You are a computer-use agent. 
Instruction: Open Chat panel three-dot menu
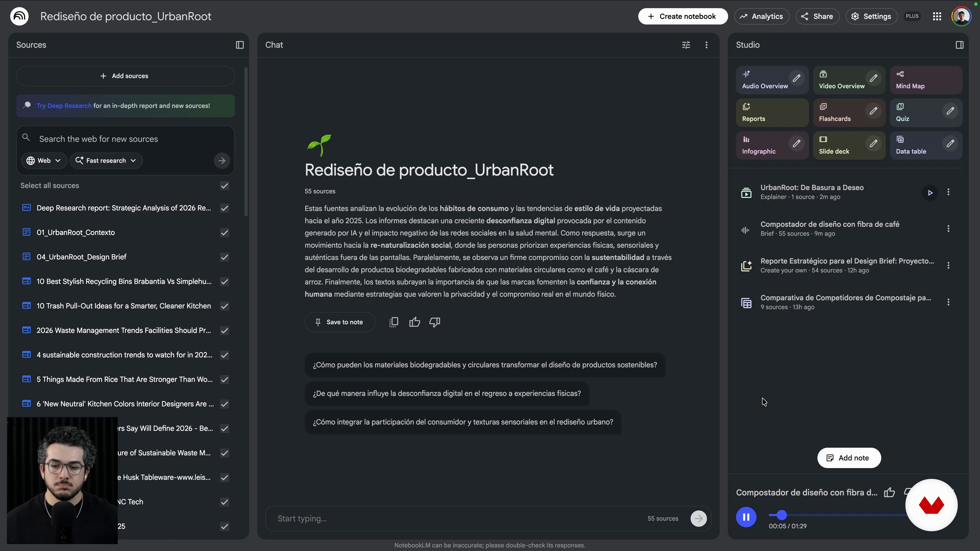[x=706, y=45]
